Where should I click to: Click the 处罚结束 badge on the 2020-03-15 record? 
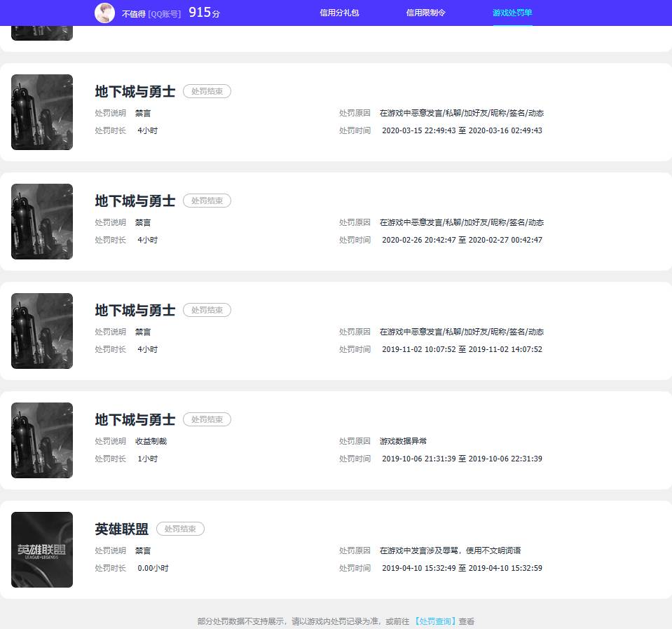coord(207,91)
